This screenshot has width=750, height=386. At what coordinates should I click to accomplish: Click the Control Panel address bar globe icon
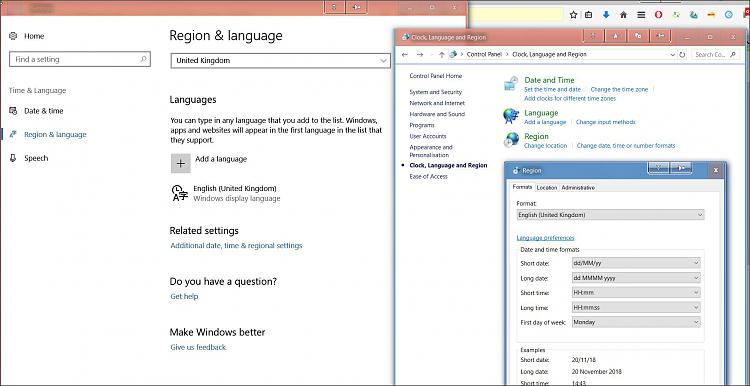coord(453,54)
